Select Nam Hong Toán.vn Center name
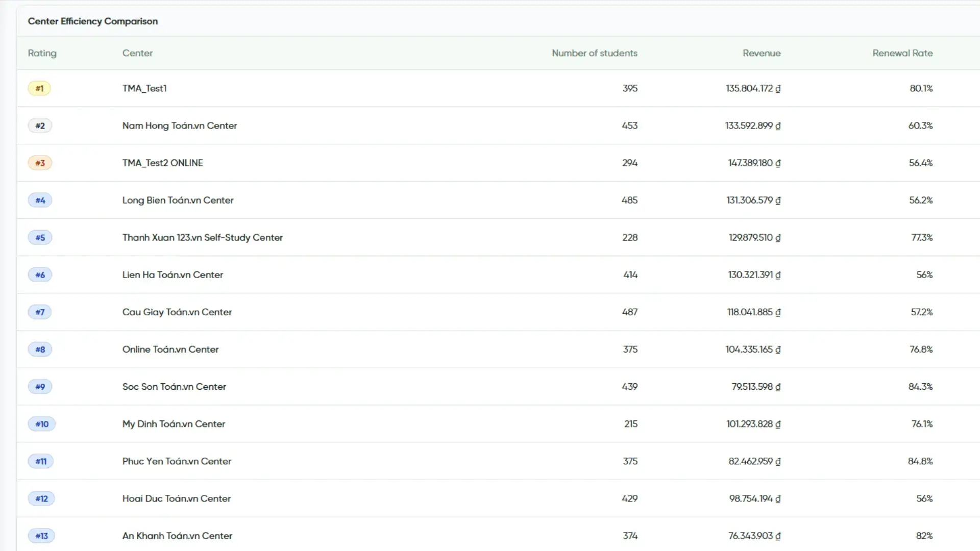 tap(179, 126)
